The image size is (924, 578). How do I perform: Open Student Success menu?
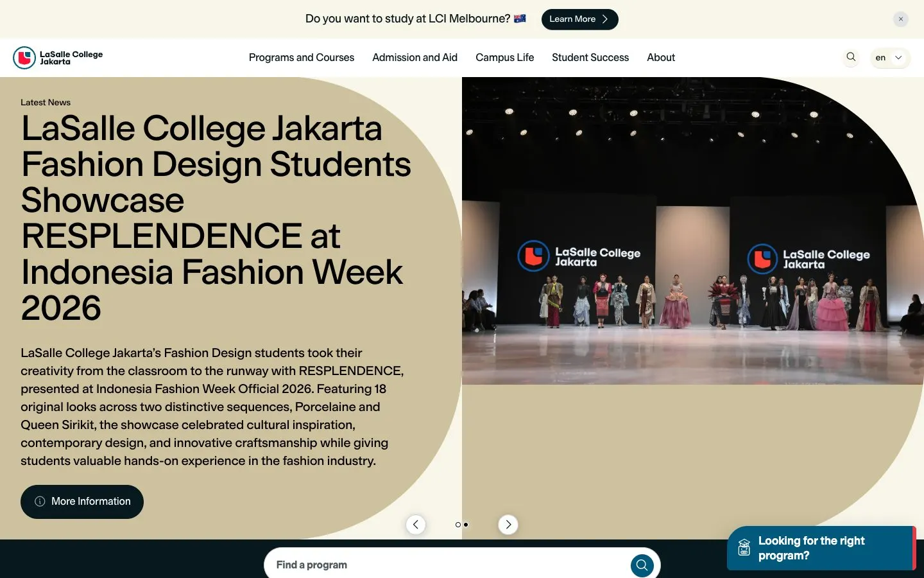point(590,58)
